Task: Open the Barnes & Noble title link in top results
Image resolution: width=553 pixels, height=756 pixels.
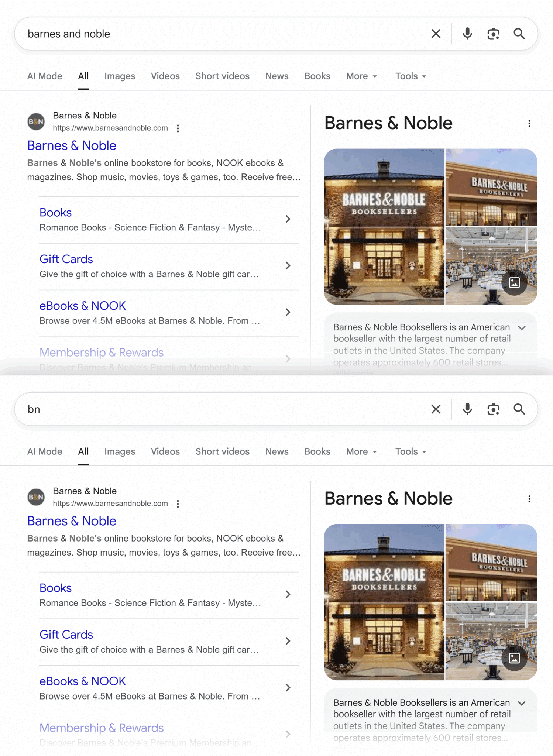Action: point(72,146)
